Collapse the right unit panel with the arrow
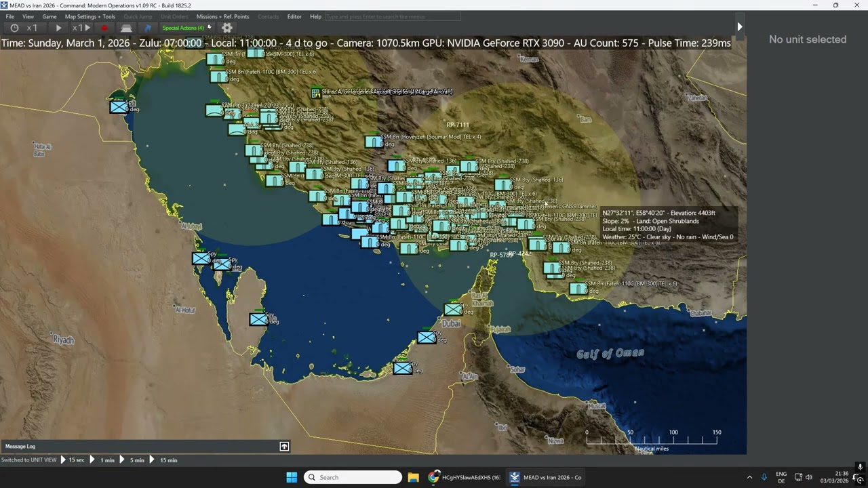Image resolution: width=868 pixels, height=488 pixels. [x=740, y=26]
